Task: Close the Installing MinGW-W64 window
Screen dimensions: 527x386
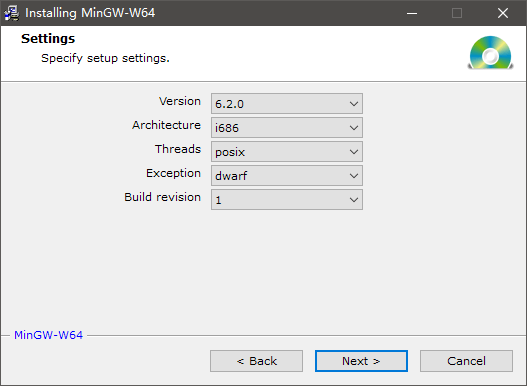Action: [x=503, y=13]
